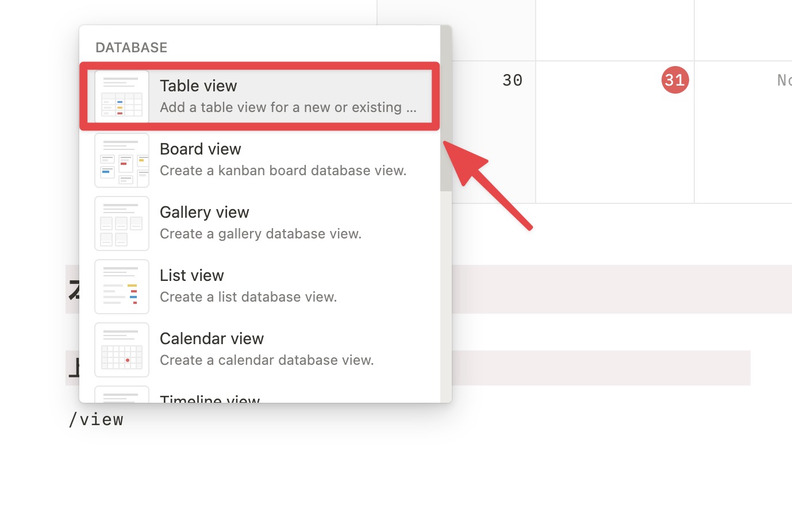Pick Calendar view from the list
Viewport: 792px width, 532px height.
pos(260,350)
